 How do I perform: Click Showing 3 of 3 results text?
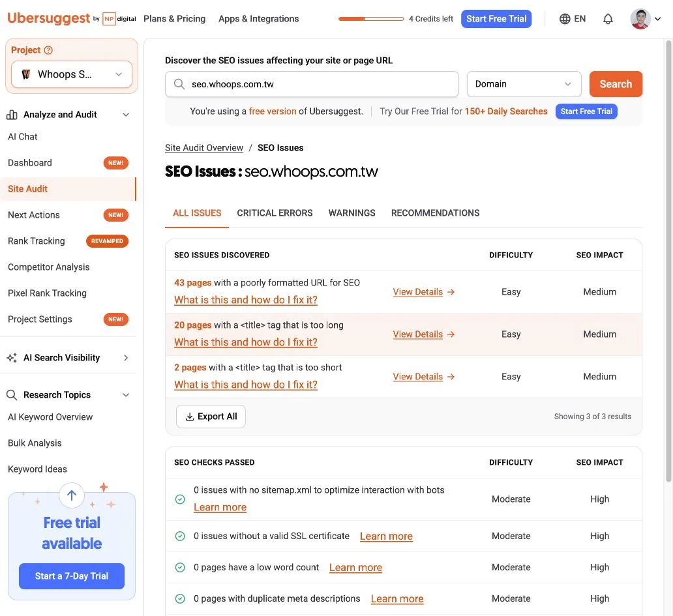592,417
